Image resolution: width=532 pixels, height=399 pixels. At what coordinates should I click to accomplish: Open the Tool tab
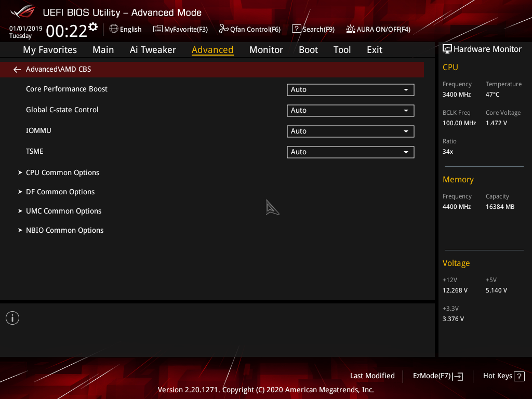[342, 50]
